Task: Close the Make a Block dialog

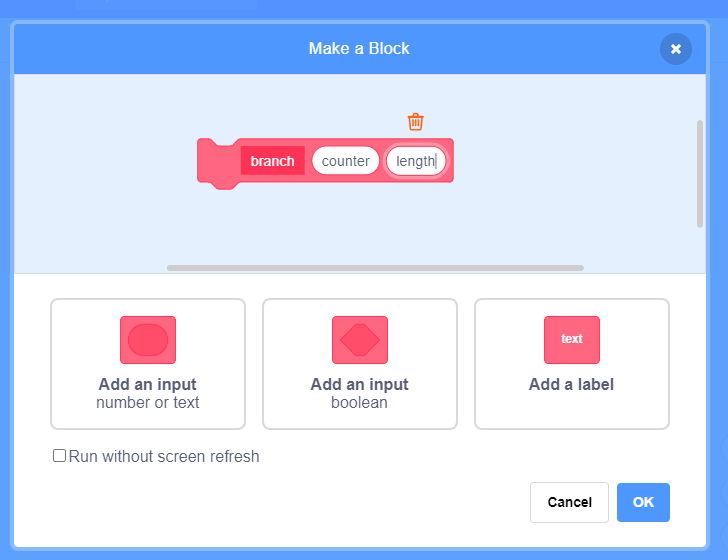Action: tap(676, 49)
